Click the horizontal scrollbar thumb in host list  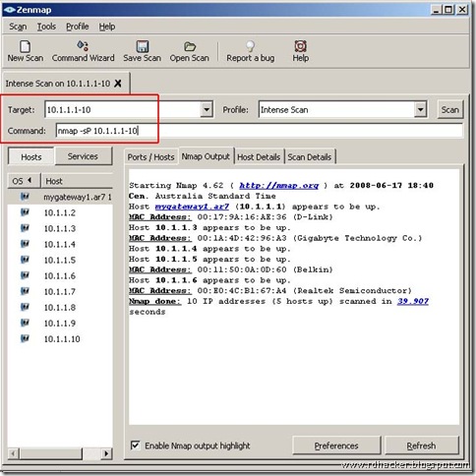click(50, 453)
